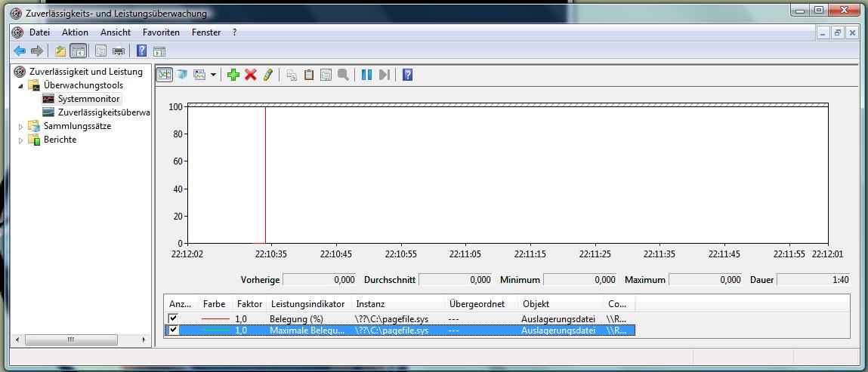The height and width of the screenshot is (372, 868).
Task: Select Systemmonitor in the tree
Action: 88,99
